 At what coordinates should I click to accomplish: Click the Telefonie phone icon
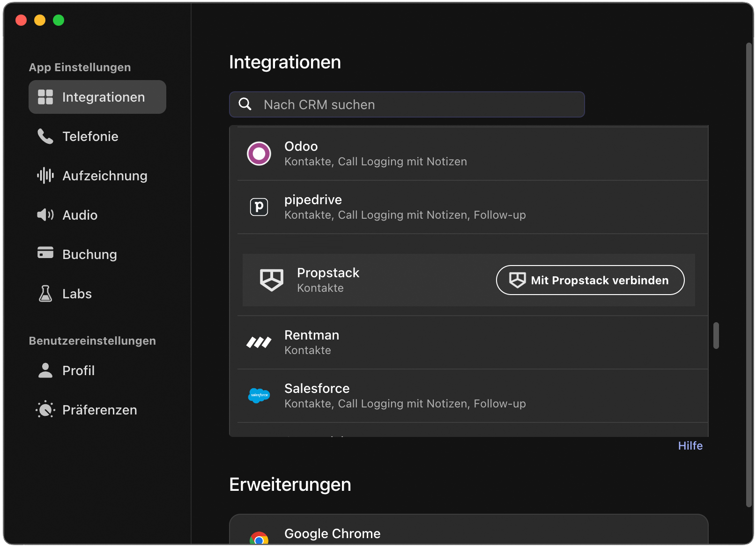point(45,136)
